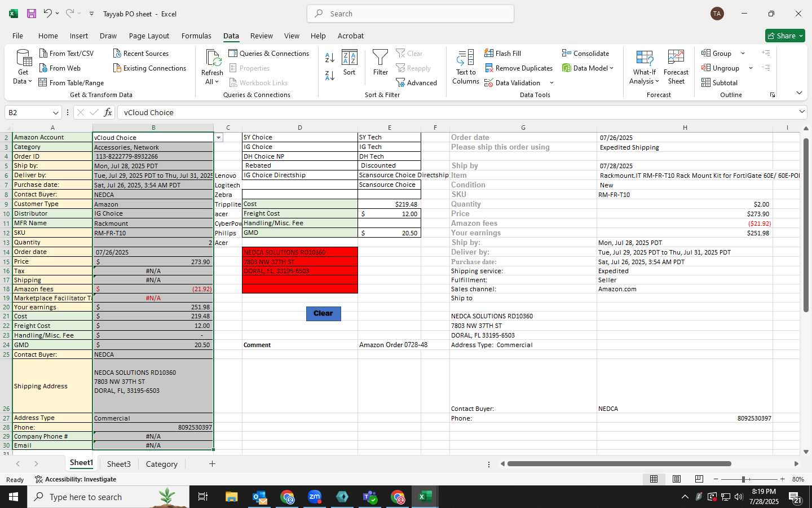The image size is (812, 508).
Task: Click Accessibility: Investigate status
Action: click(76, 479)
